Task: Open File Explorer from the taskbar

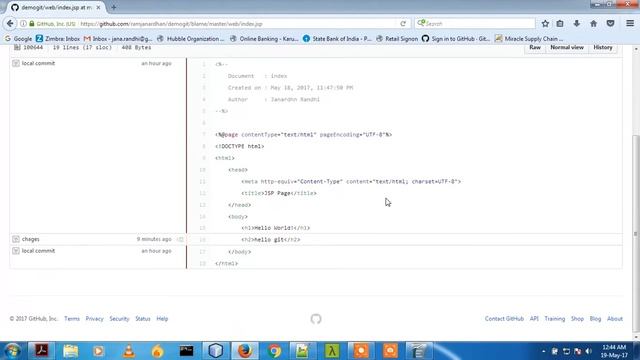Action: pyautogui.click(x=71, y=351)
